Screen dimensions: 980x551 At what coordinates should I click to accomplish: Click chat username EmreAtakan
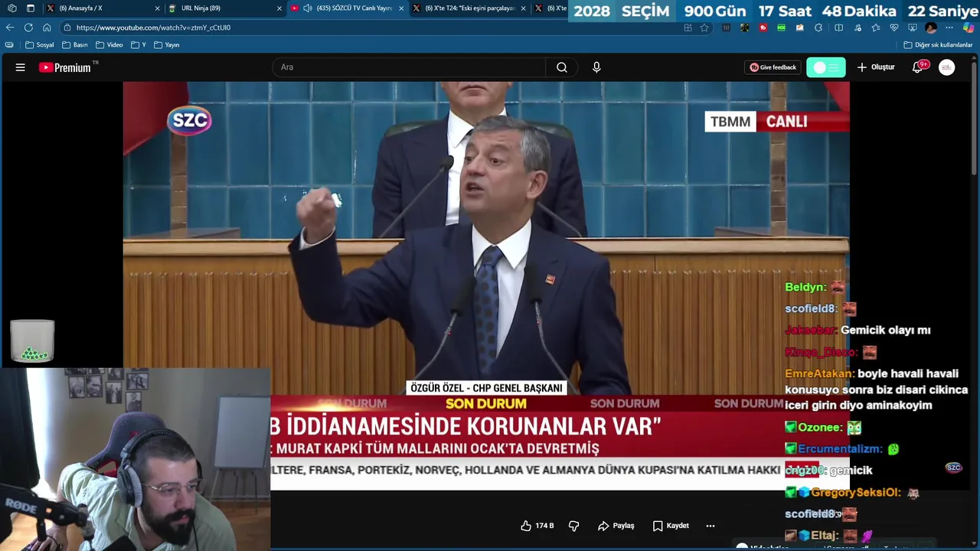tap(819, 374)
